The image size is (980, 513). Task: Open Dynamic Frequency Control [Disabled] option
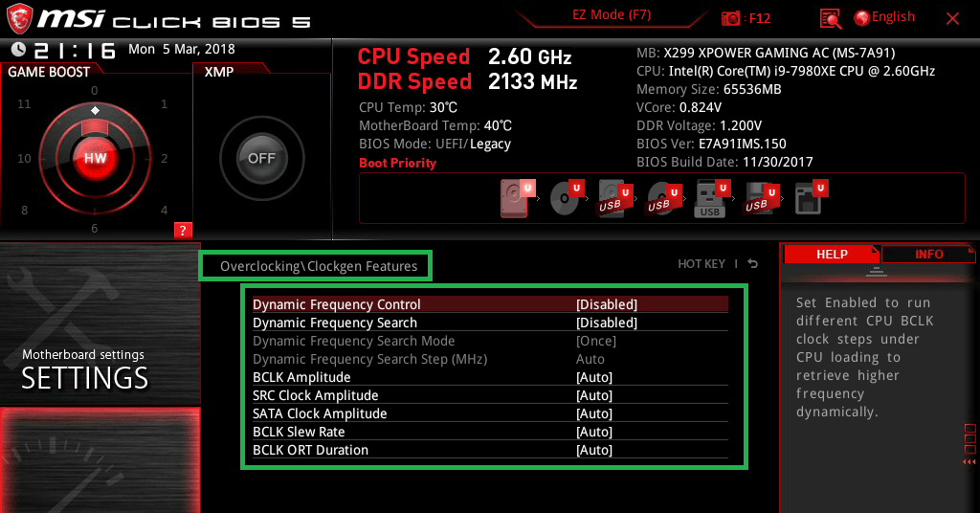[490, 304]
